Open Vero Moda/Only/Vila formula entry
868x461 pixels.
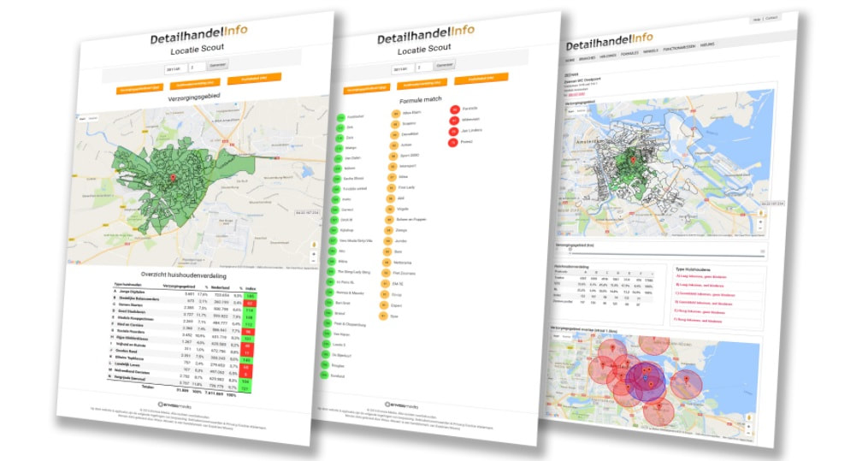point(356,240)
